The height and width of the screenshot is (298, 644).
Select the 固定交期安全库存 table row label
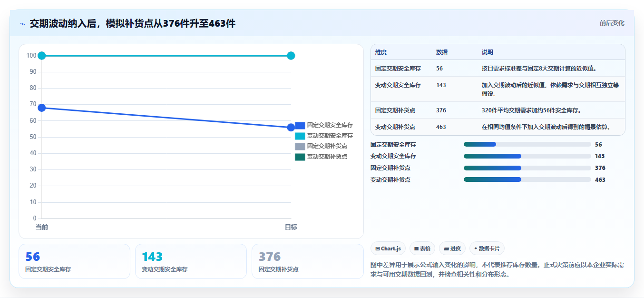[398, 69]
